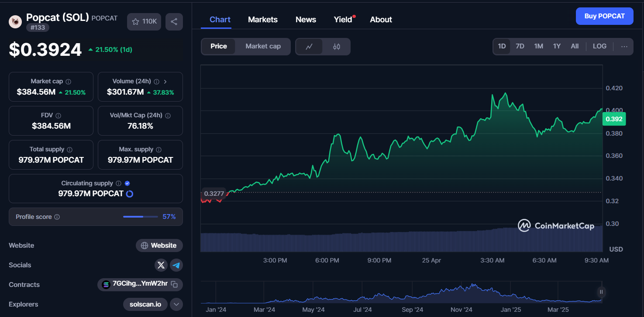Viewport: 644px width, 317px height.
Task: Expand Volume (24h) details arrow
Action: point(165,82)
